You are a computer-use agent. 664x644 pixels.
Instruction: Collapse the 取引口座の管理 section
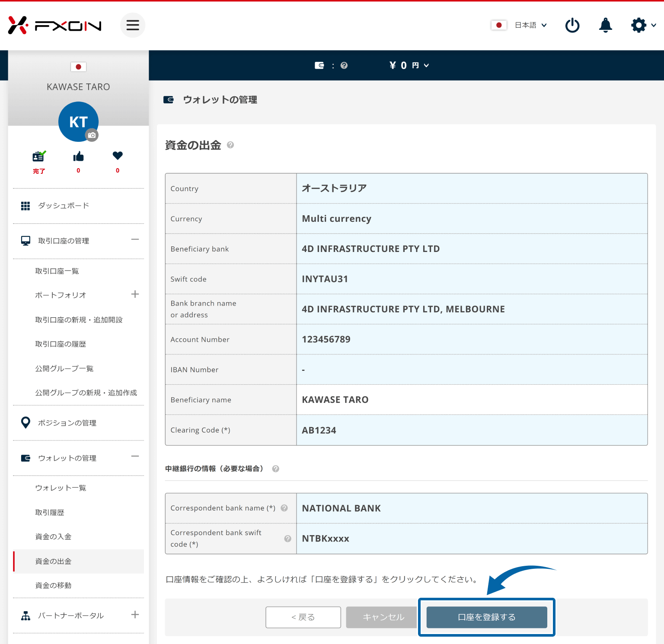tap(135, 239)
